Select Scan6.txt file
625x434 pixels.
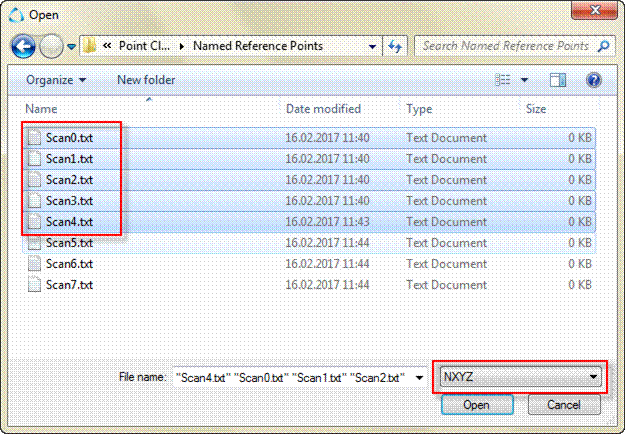pyautogui.click(x=309, y=264)
